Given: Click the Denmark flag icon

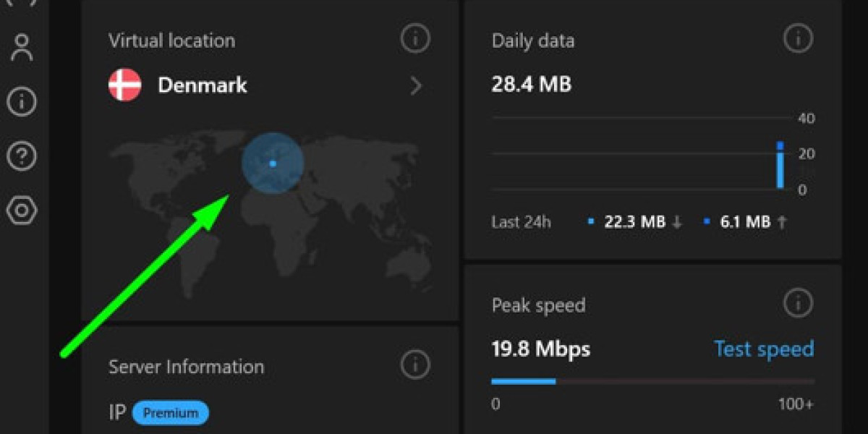Looking at the screenshot, I should point(125,85).
